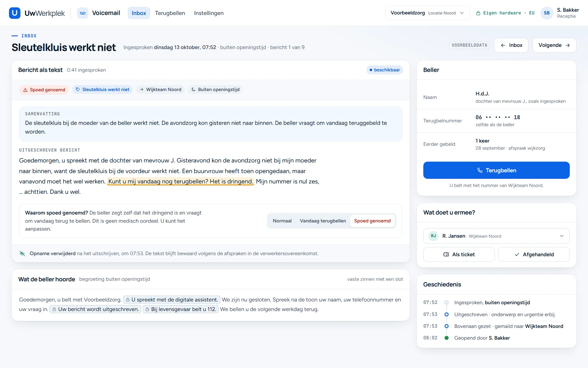Click the tag icon in Sleutelkluis chip
The height and width of the screenshot is (368, 588).
(78, 89)
